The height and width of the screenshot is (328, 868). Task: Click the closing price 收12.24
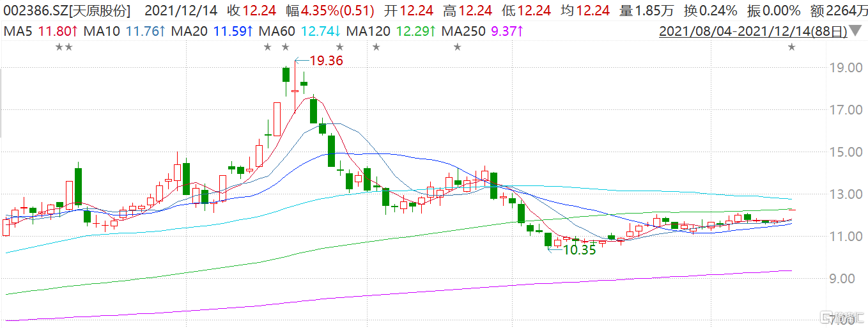pyautogui.click(x=253, y=10)
